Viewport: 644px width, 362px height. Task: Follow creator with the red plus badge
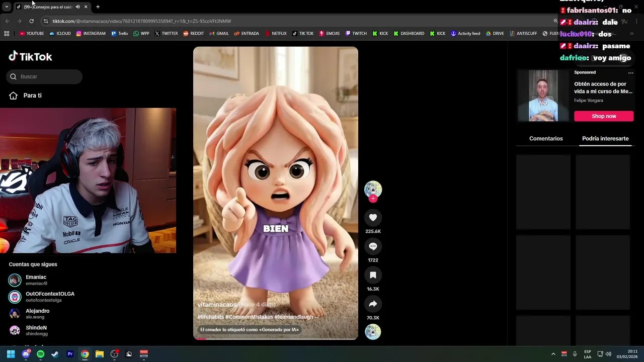373,199
